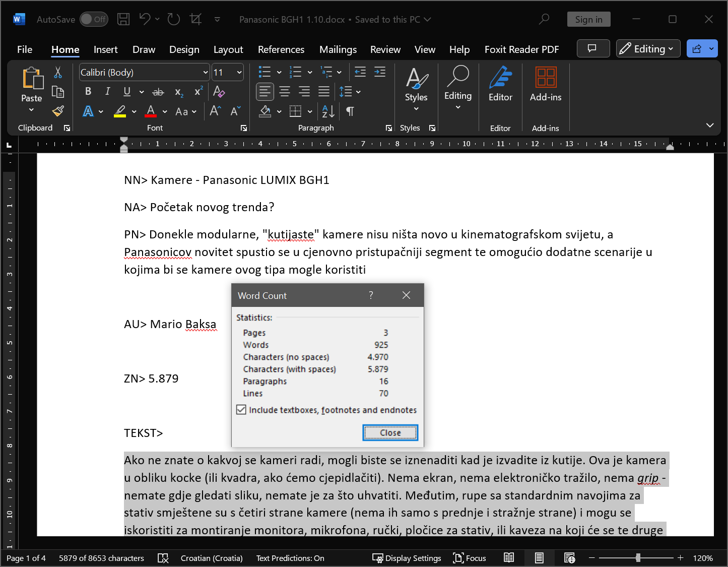Expand Paste options arrow

click(31, 109)
